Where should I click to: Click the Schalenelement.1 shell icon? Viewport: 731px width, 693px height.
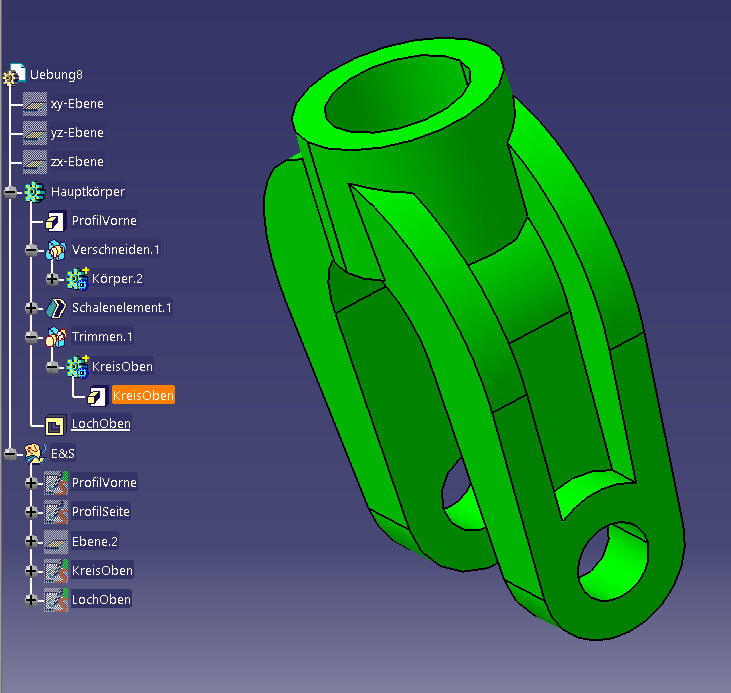click(56, 308)
